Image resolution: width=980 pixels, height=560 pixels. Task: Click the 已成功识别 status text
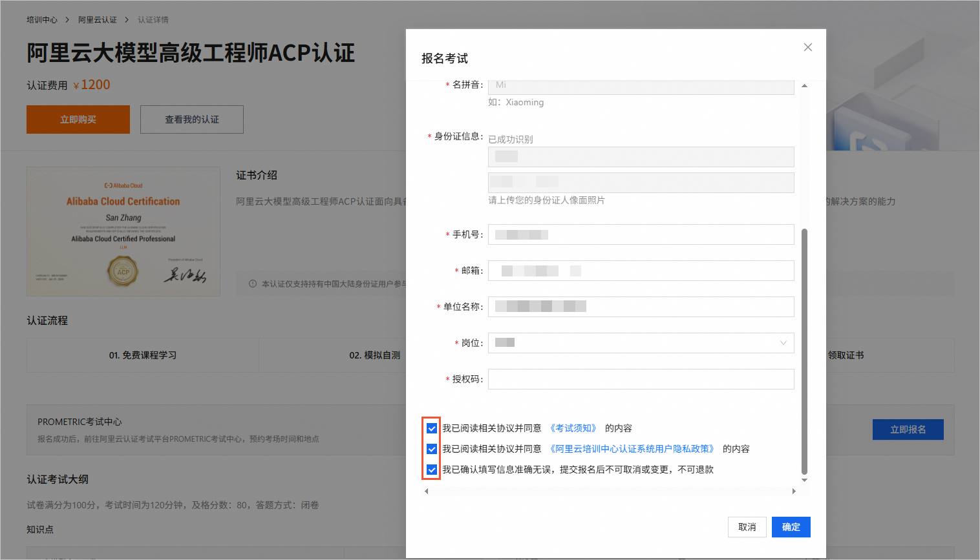511,140
